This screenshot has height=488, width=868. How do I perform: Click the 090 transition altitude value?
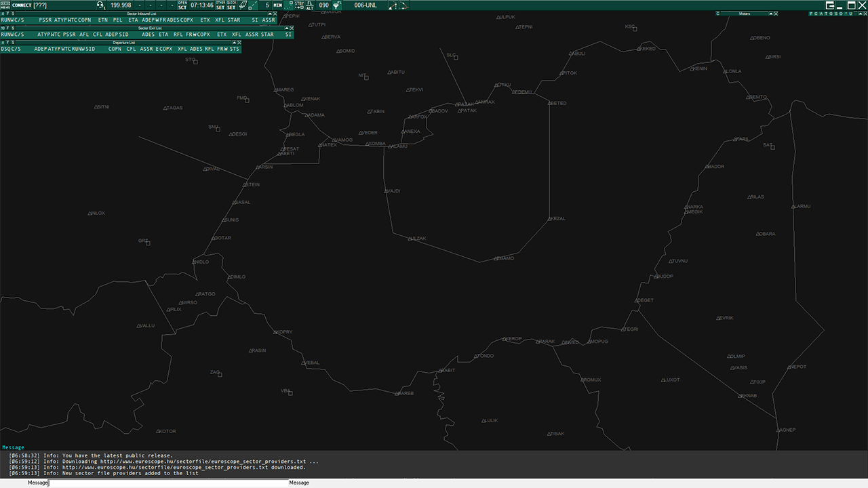coord(324,5)
